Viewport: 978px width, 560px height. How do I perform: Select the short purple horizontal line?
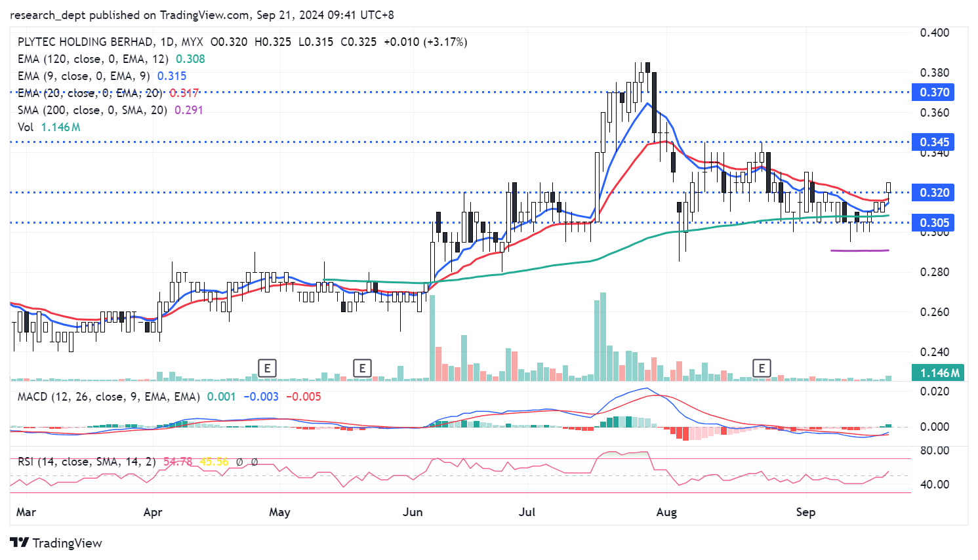pos(859,250)
